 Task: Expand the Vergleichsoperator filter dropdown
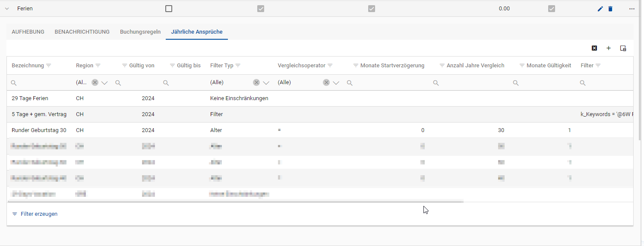(x=336, y=83)
